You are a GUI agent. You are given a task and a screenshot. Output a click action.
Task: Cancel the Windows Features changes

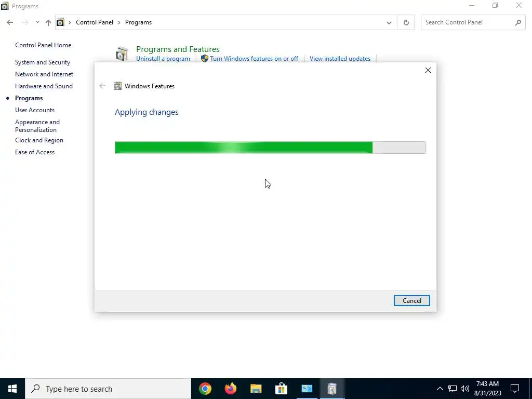pyautogui.click(x=411, y=301)
